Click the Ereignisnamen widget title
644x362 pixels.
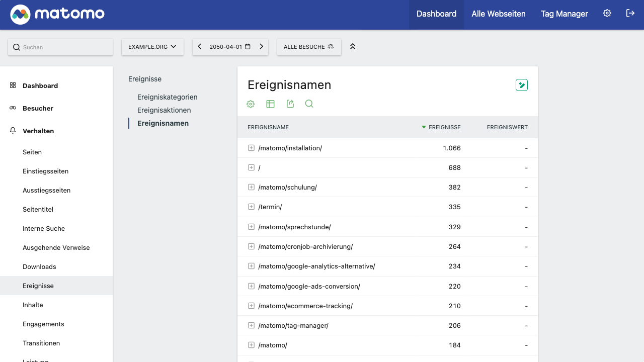[289, 85]
